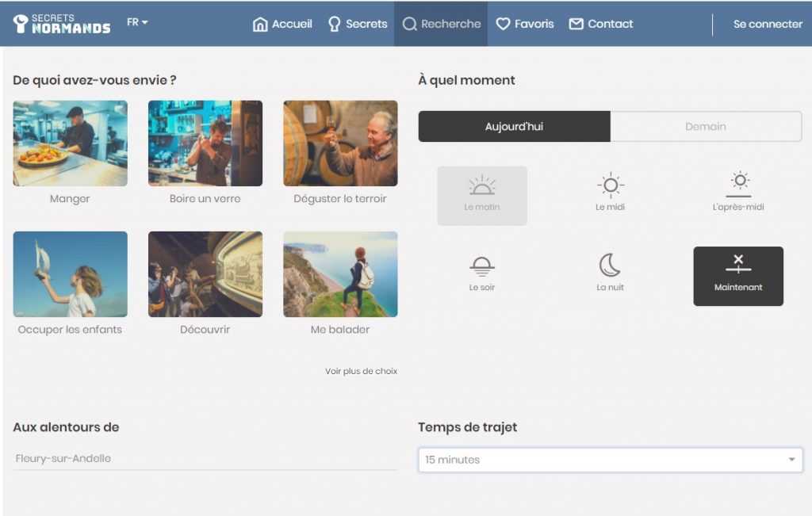Open the FR language dropdown

point(137,22)
